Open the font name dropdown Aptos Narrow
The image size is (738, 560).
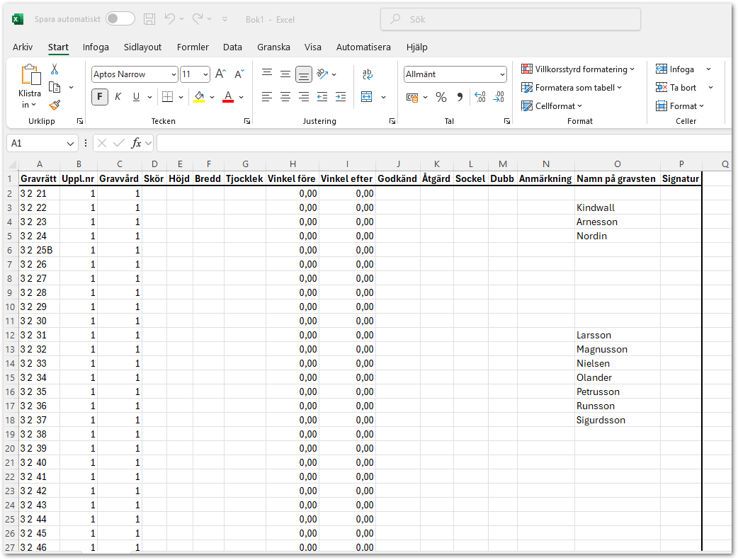174,74
